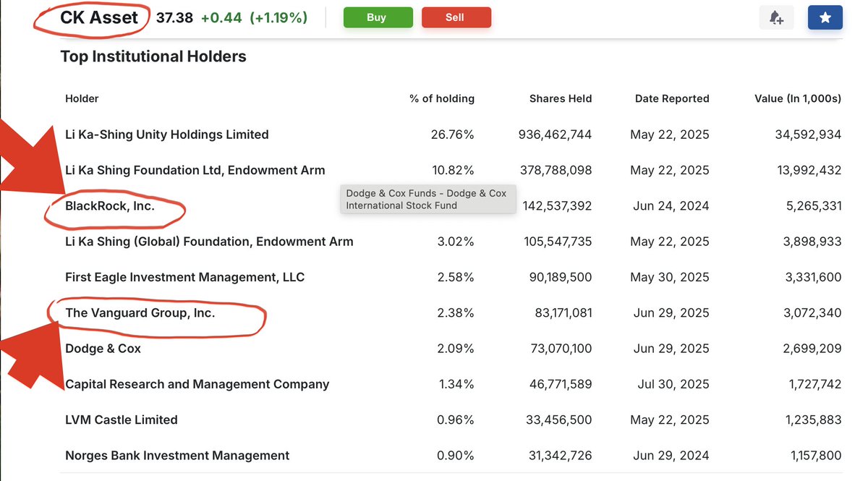Click the Top Institutional Holders heading
The height and width of the screenshot is (481, 868).
pos(153,56)
